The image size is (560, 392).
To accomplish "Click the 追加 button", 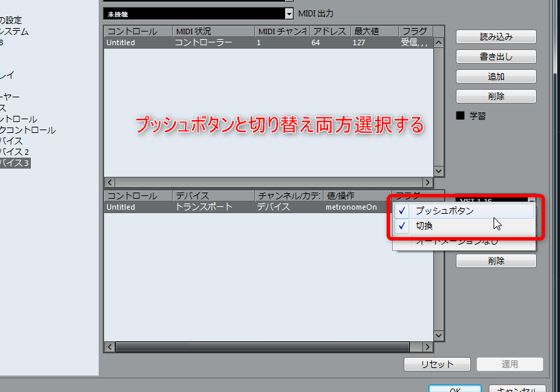I will coord(496,76).
